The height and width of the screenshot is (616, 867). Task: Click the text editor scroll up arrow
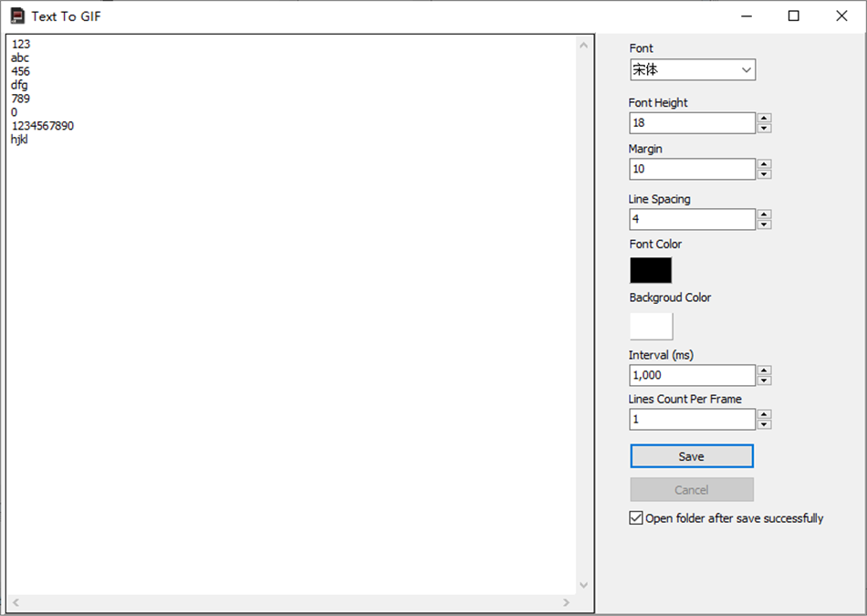(x=583, y=46)
